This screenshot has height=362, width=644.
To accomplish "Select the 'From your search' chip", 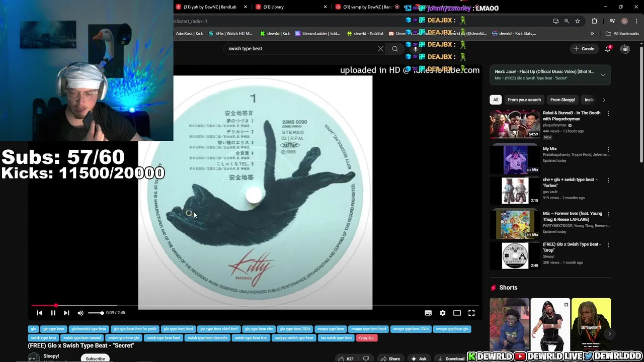I will tap(524, 100).
